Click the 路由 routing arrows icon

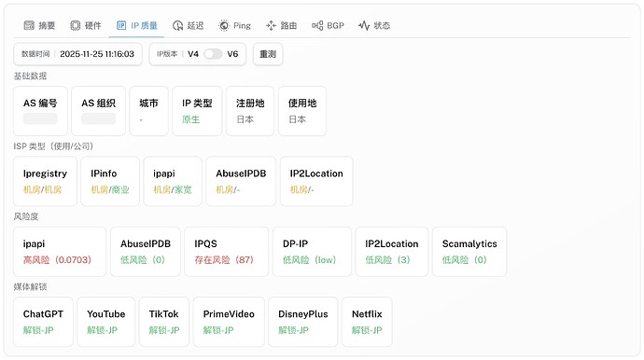(271, 25)
